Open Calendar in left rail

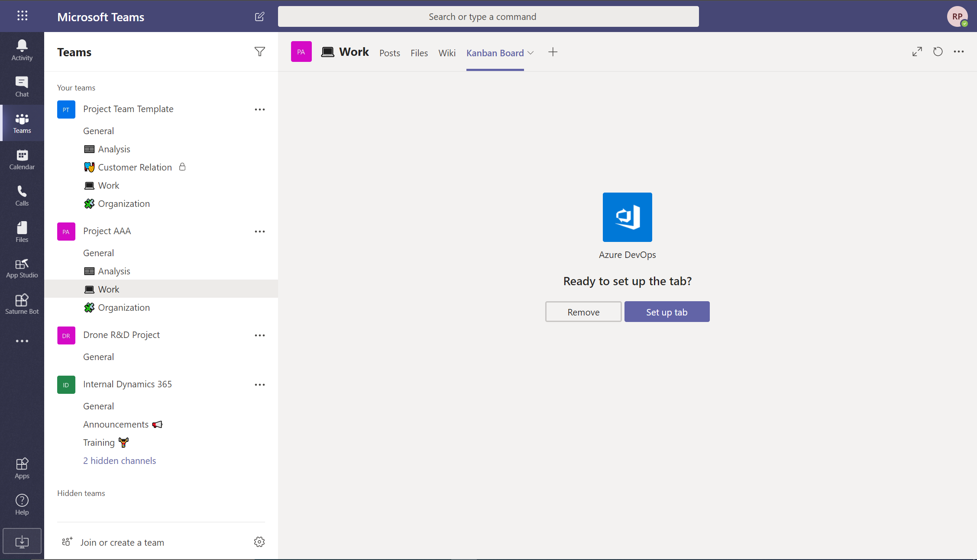pos(22,159)
